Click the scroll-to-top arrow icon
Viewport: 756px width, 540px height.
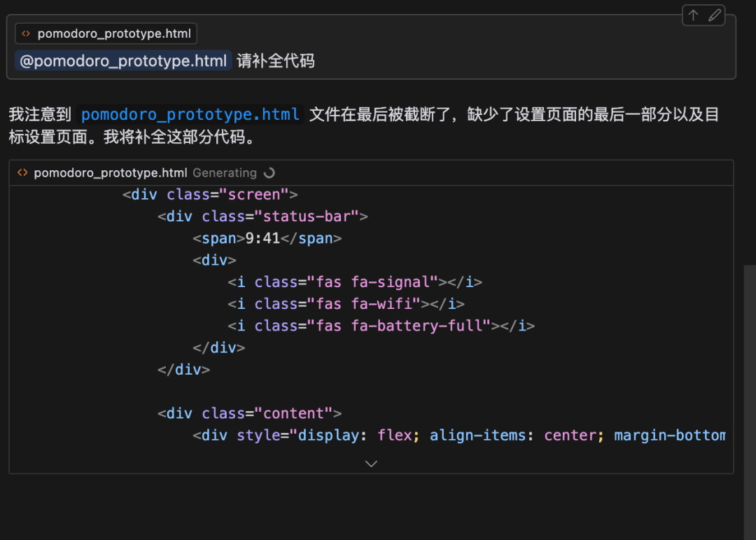[693, 15]
